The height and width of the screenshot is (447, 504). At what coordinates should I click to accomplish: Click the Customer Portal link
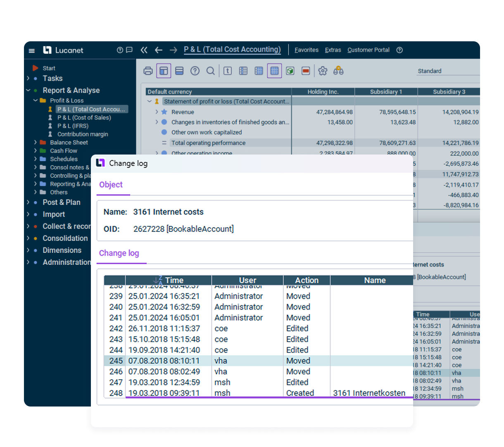[x=368, y=50]
